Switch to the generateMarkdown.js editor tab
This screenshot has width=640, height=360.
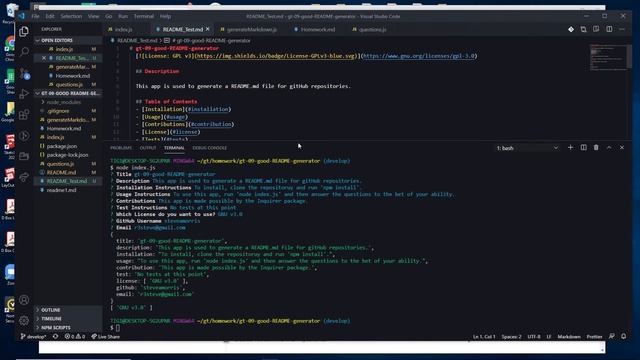[251, 29]
